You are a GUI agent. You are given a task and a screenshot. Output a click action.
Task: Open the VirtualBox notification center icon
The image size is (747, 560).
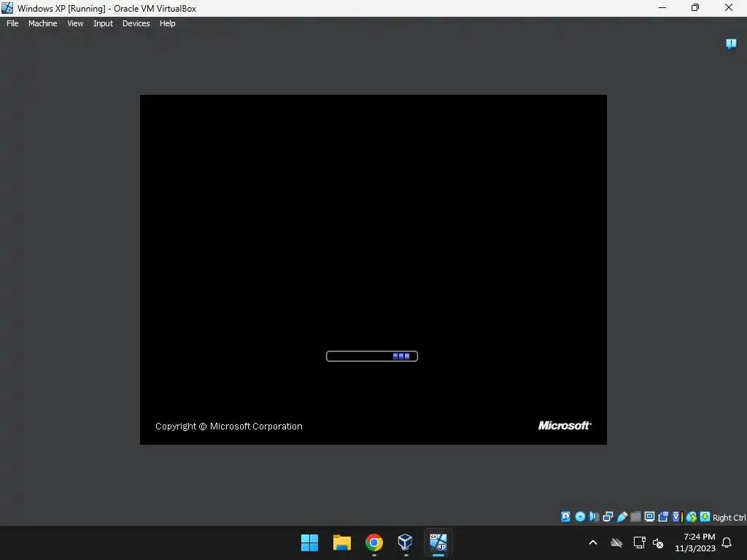pyautogui.click(x=731, y=44)
